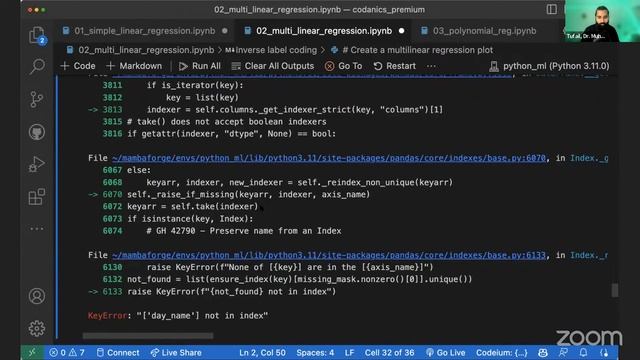Open the Manage settings gear
Image resolution: width=640 pixels, height=360 pixels.
click(37, 328)
